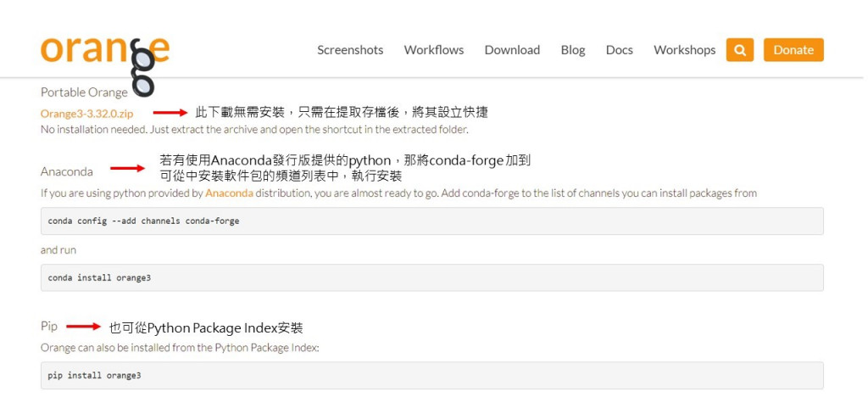
Task: Click the 'No installation needed' description line
Action: (254, 130)
